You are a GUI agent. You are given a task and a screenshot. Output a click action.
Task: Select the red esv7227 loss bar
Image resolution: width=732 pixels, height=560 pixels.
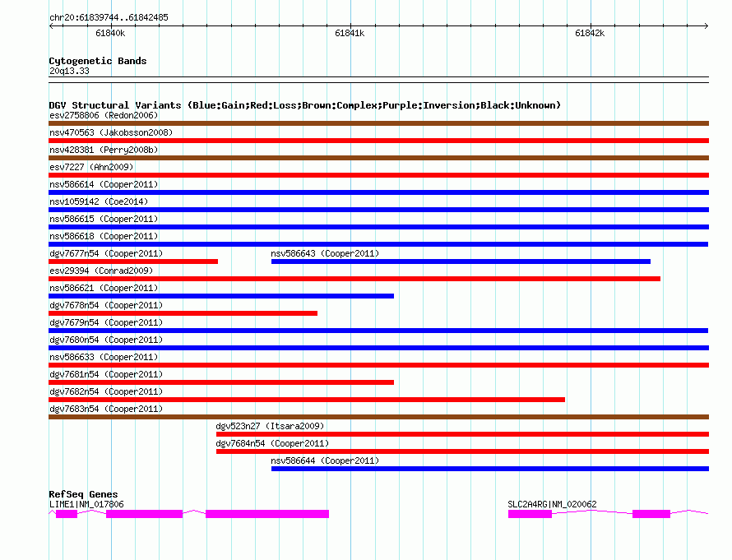click(x=378, y=175)
